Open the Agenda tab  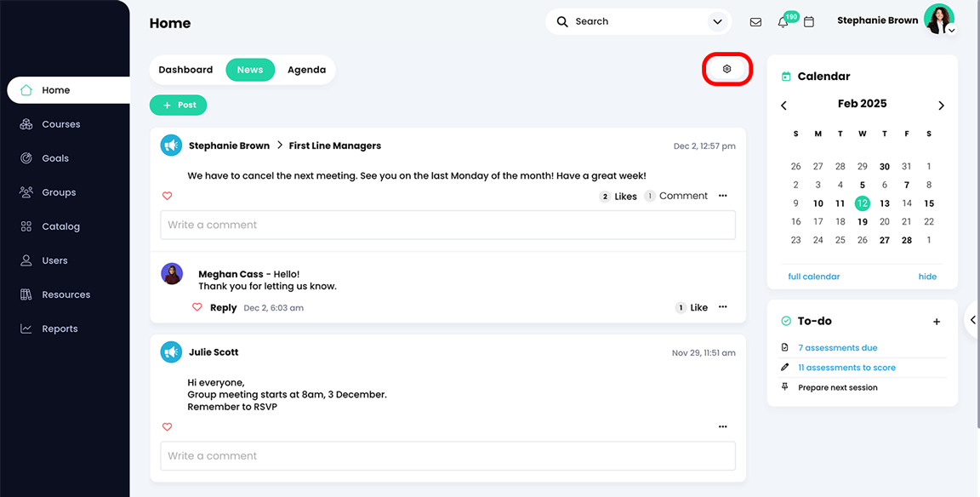pos(306,70)
